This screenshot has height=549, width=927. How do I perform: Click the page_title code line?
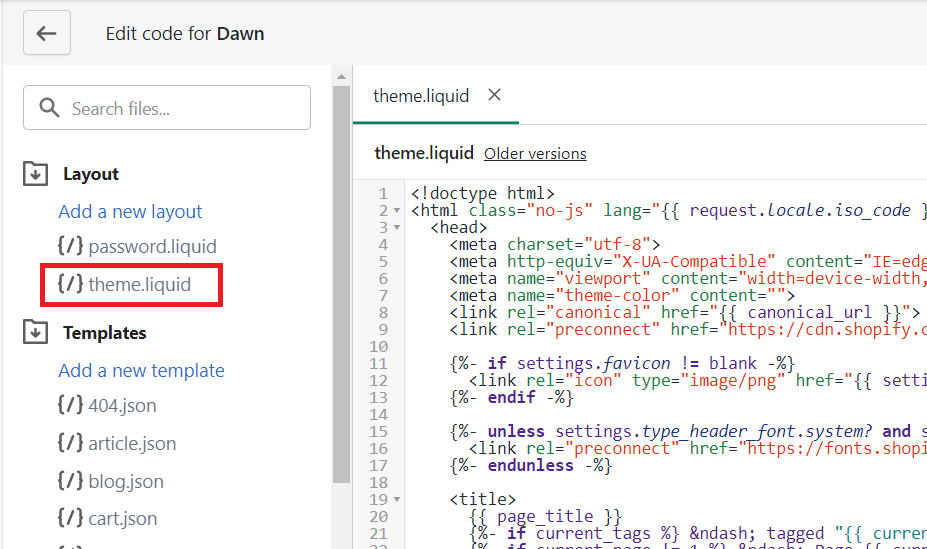click(545, 516)
